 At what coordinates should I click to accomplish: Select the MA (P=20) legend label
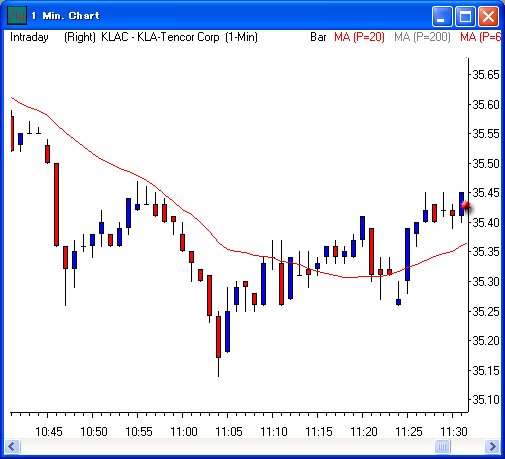[359, 37]
